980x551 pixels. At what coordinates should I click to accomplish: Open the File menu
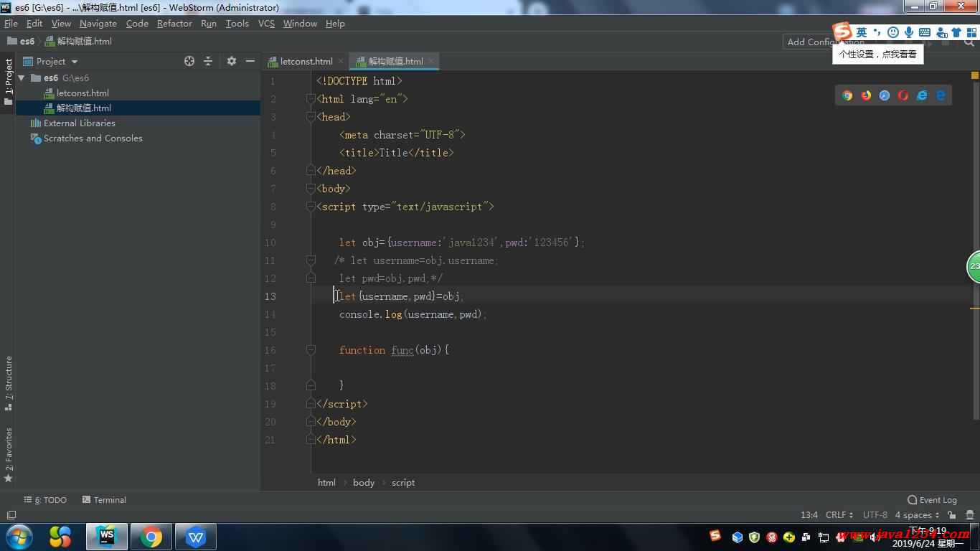(11, 23)
